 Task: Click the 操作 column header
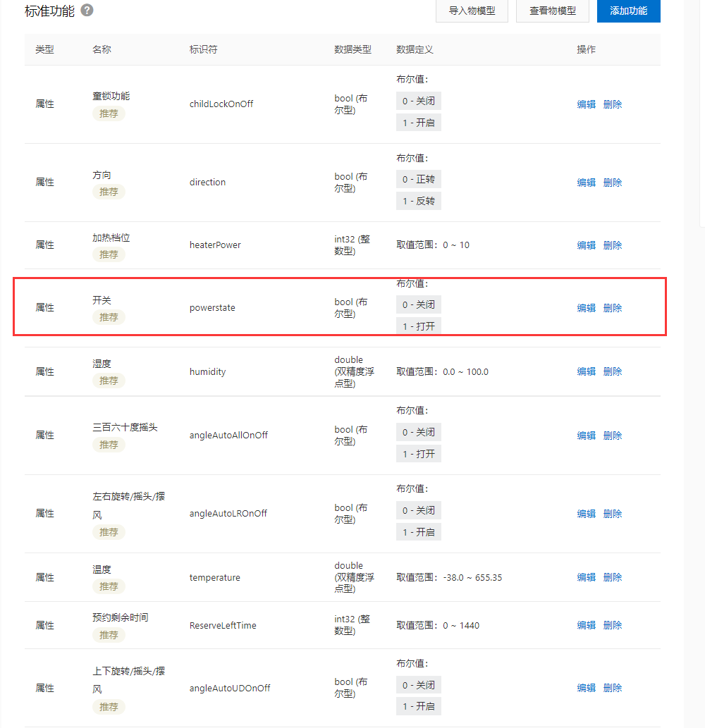click(x=586, y=49)
